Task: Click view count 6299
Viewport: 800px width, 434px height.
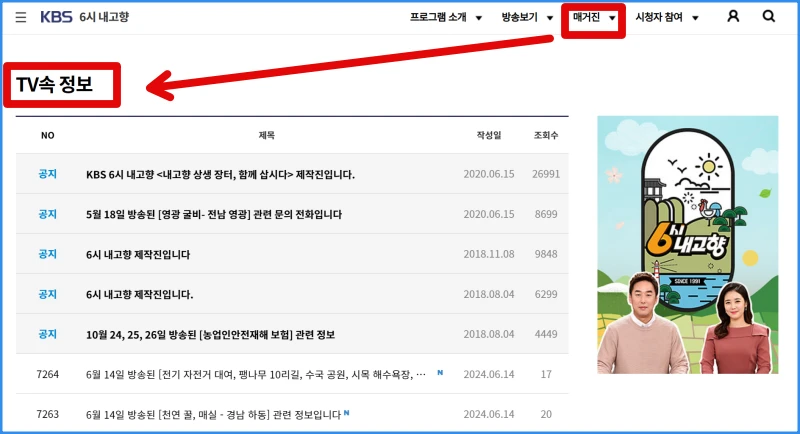Action: 546,294
